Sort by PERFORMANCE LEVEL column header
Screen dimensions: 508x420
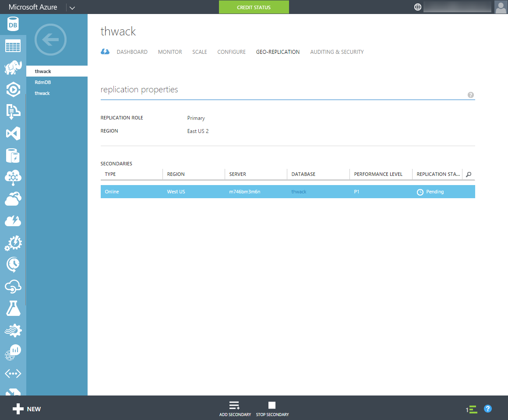pyautogui.click(x=378, y=174)
